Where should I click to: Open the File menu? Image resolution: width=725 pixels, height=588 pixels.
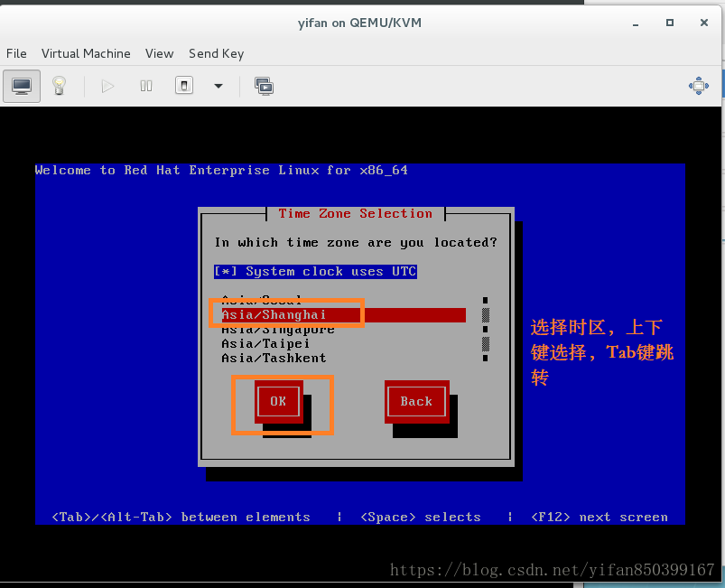16,53
